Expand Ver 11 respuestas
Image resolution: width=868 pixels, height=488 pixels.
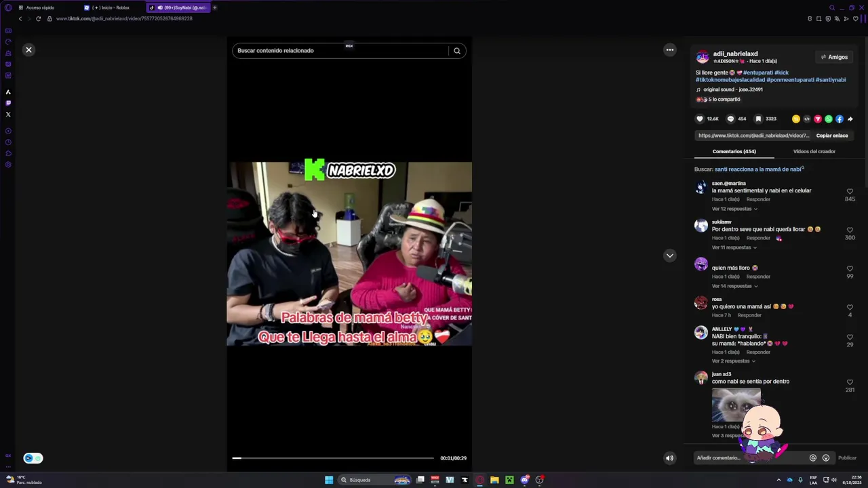pos(734,247)
